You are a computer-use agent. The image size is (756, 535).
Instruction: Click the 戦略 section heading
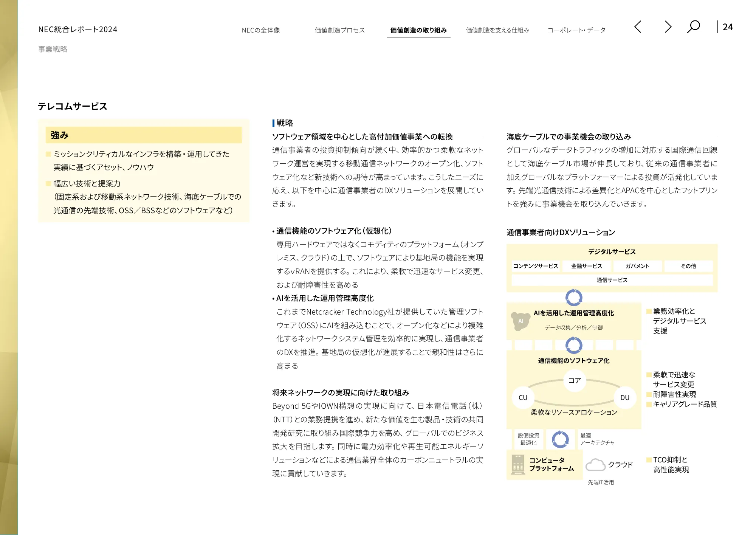[285, 123]
